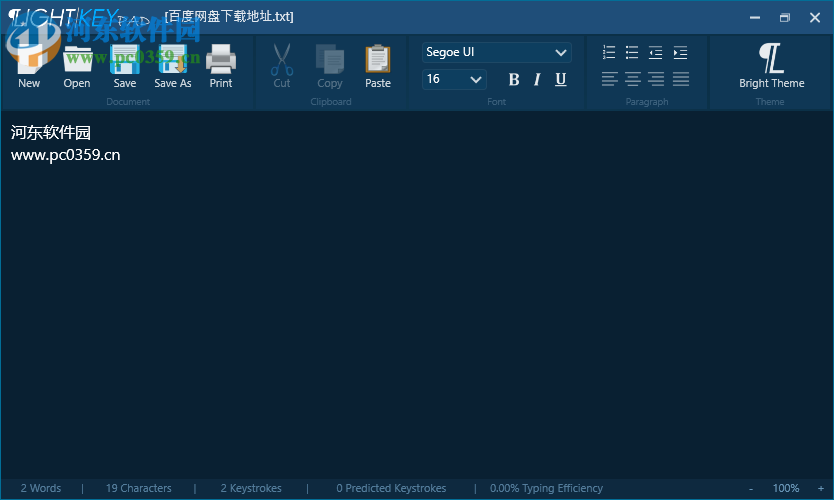Save the document with Save icon
The height and width of the screenshot is (500, 834).
124,66
